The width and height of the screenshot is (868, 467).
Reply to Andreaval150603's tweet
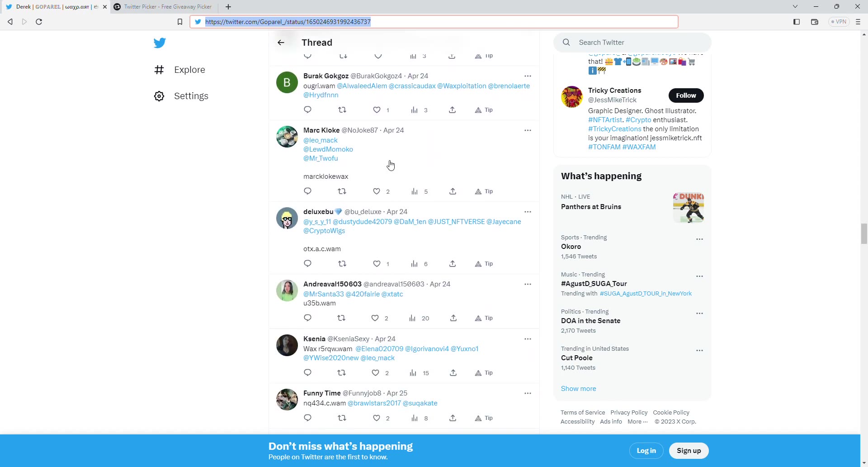pyautogui.click(x=308, y=318)
